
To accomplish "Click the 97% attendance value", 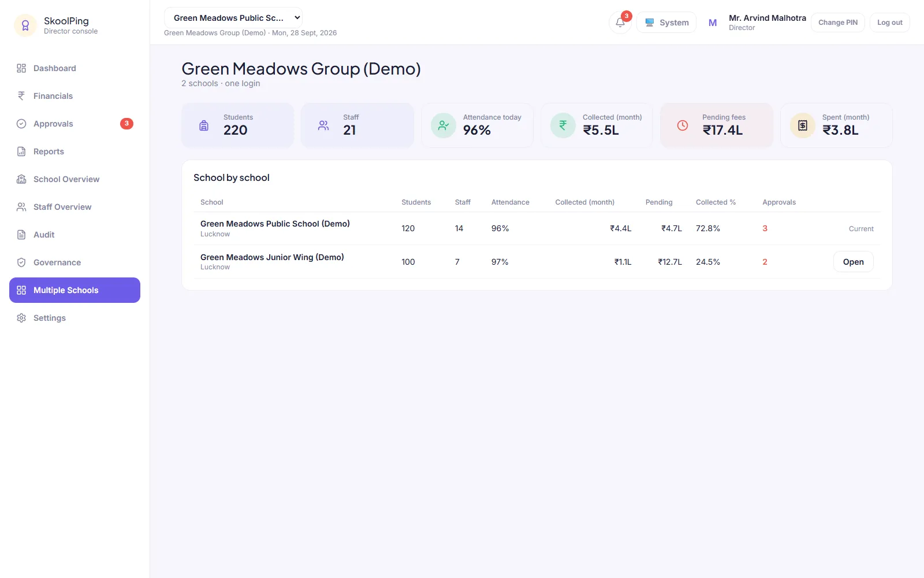I will [x=500, y=262].
